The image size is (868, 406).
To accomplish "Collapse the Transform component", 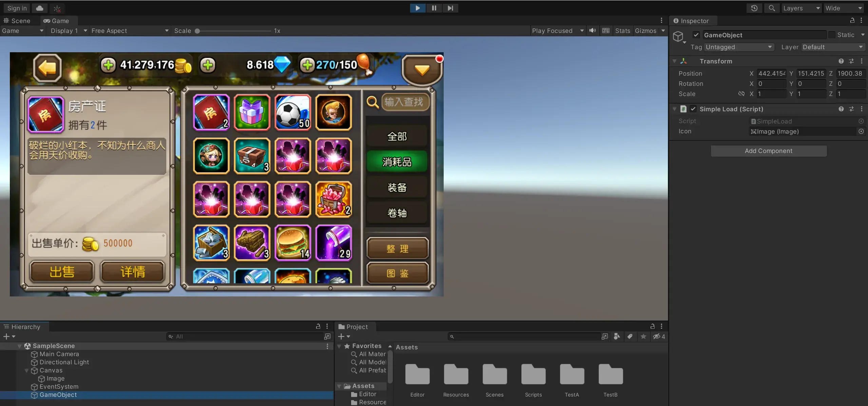I will [x=674, y=61].
